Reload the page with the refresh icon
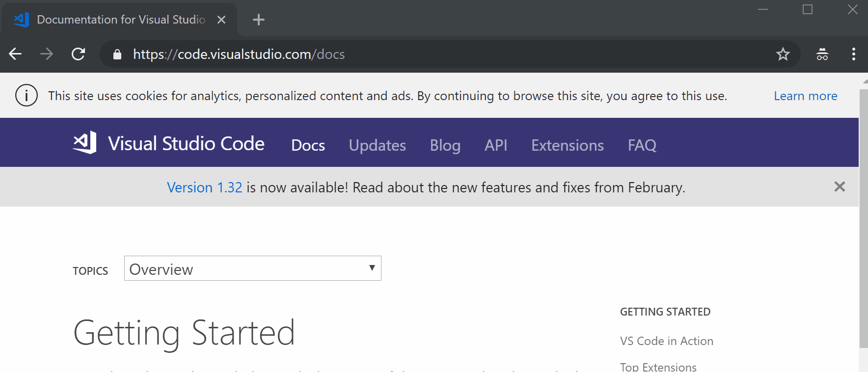 tap(79, 54)
